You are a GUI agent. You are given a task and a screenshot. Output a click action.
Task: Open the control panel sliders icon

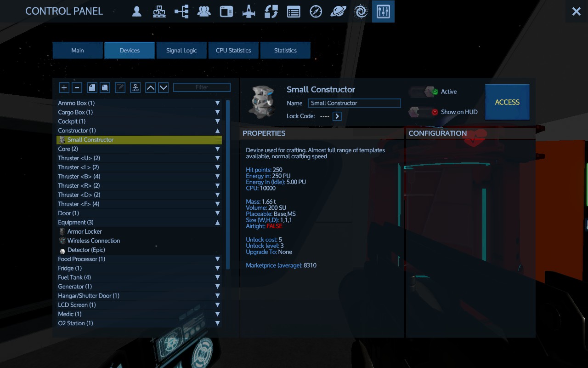383,11
